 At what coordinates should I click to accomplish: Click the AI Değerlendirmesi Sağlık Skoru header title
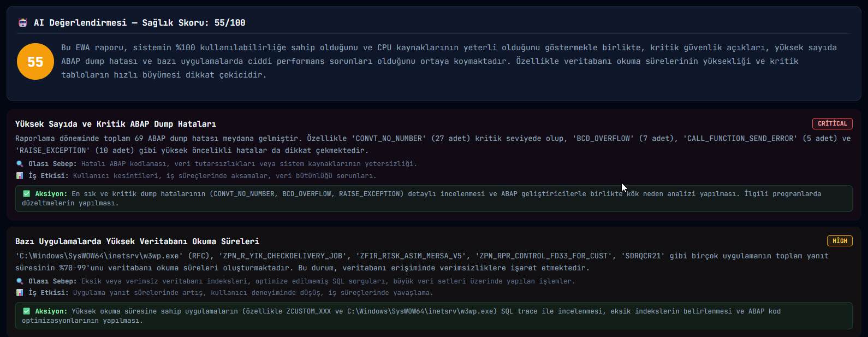(139, 23)
